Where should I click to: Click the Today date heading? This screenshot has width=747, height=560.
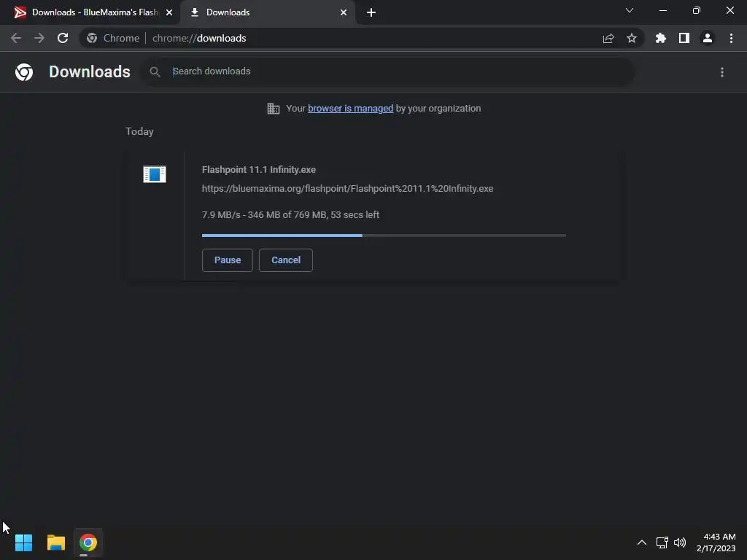pos(139,131)
